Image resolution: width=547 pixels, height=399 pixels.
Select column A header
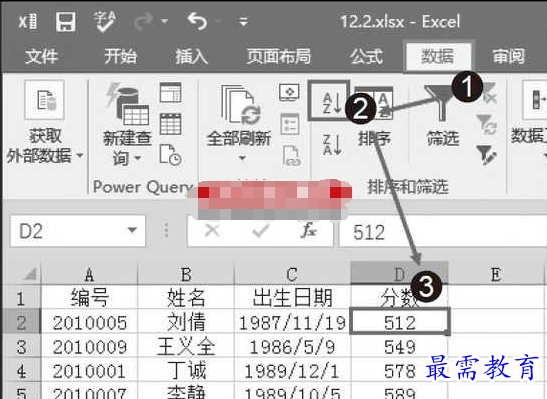90,274
